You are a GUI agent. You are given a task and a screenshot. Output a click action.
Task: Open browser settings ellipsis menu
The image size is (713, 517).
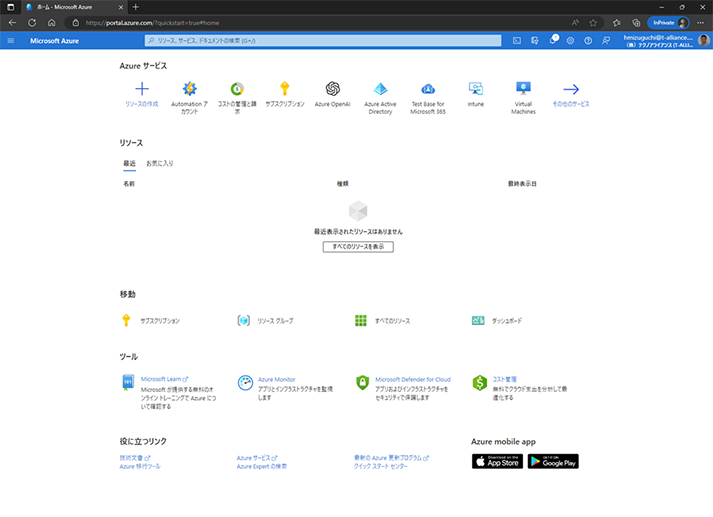(x=700, y=23)
